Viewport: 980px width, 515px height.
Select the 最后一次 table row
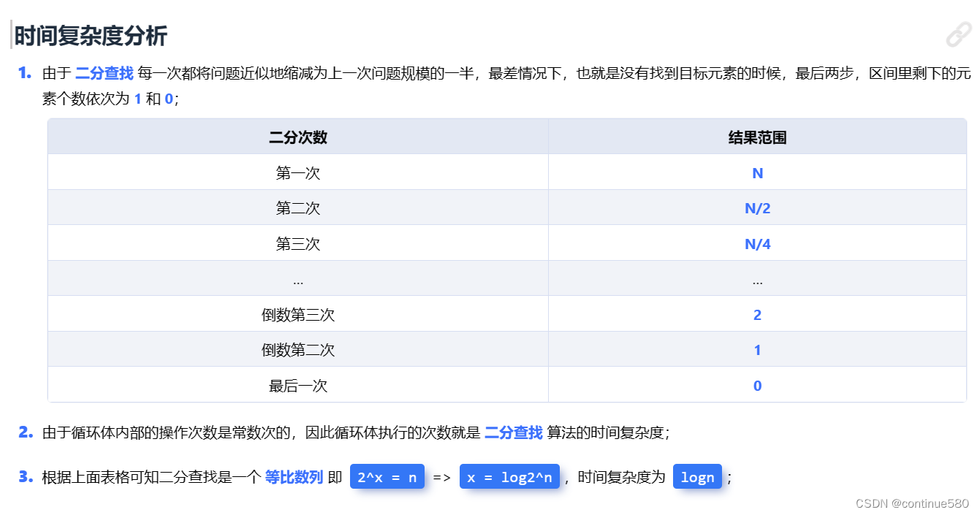point(298,385)
